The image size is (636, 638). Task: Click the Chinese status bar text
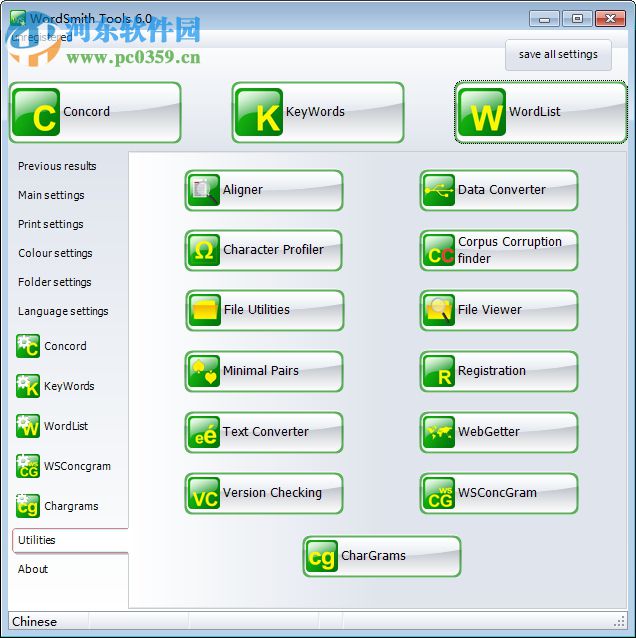[x=34, y=622]
